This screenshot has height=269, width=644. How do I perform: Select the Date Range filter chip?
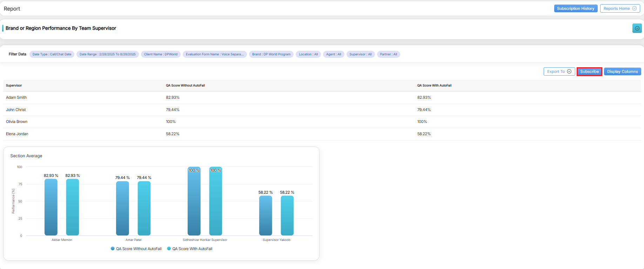click(107, 54)
